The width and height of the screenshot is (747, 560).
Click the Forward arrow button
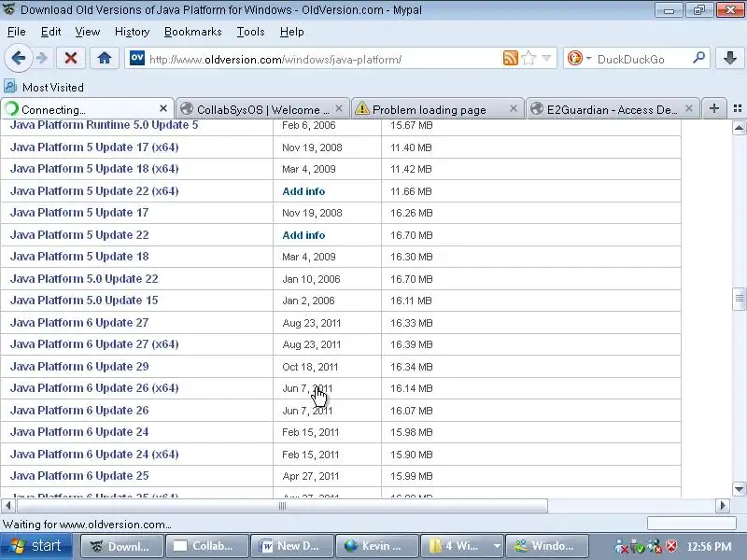pyautogui.click(x=42, y=59)
